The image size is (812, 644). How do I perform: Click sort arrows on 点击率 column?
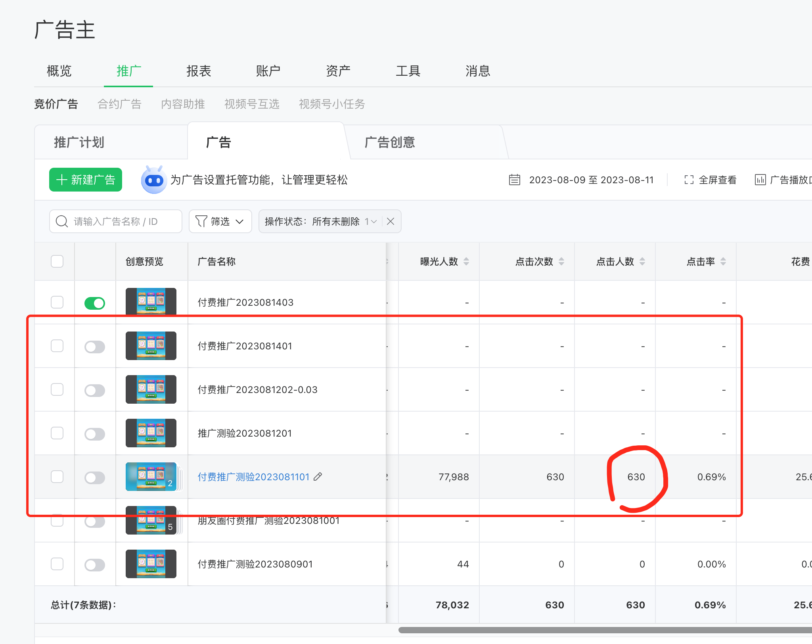click(723, 261)
